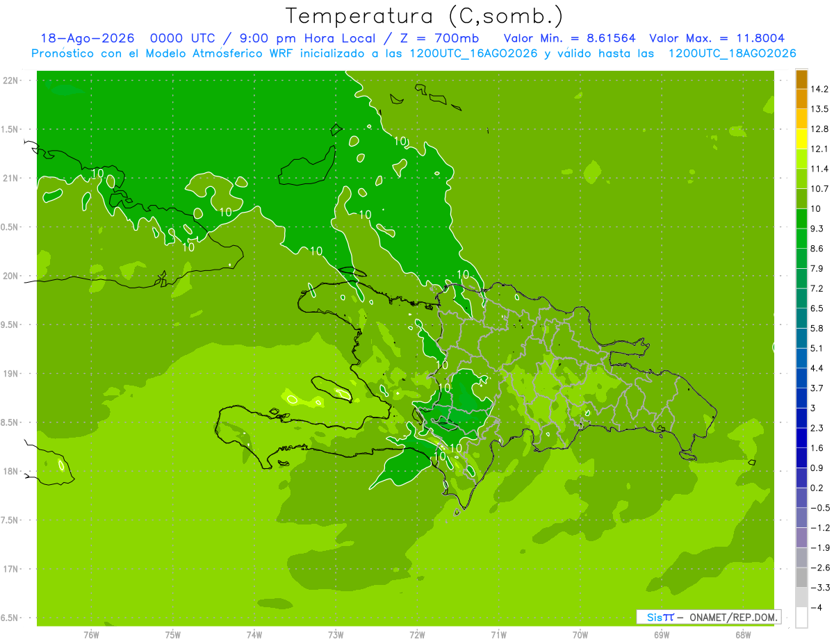Click the colorbar label "10.7"
This screenshot has height=644, width=834.
819,189
